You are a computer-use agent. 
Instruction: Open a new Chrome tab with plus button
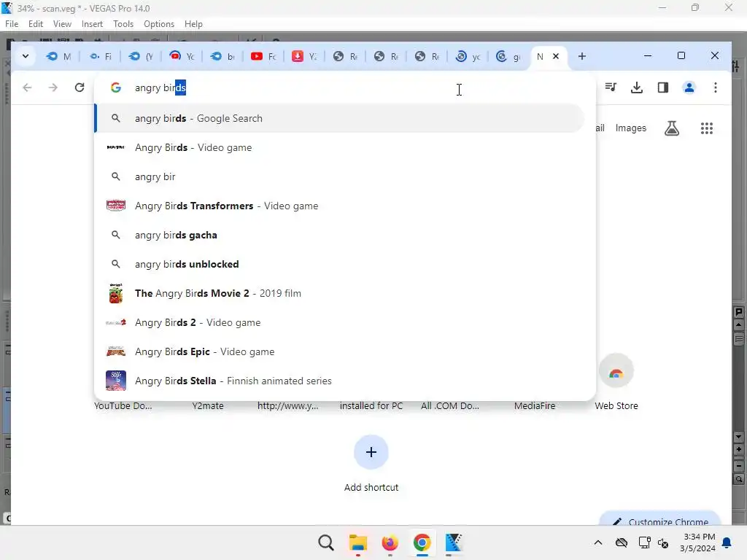pos(581,56)
